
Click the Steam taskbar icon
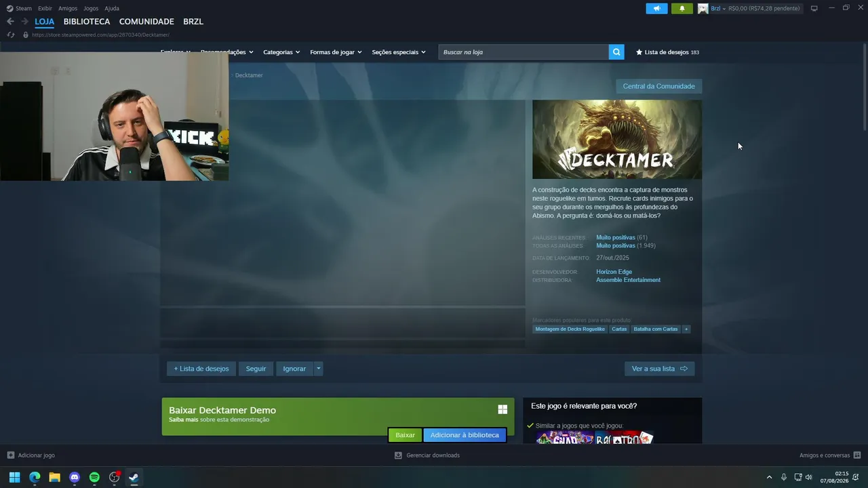[134, 477]
